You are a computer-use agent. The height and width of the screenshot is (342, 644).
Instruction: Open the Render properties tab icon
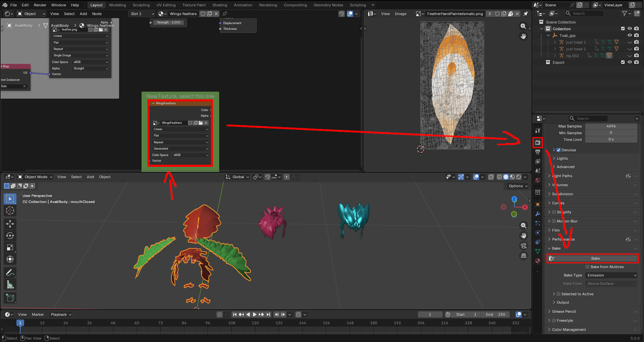click(538, 143)
